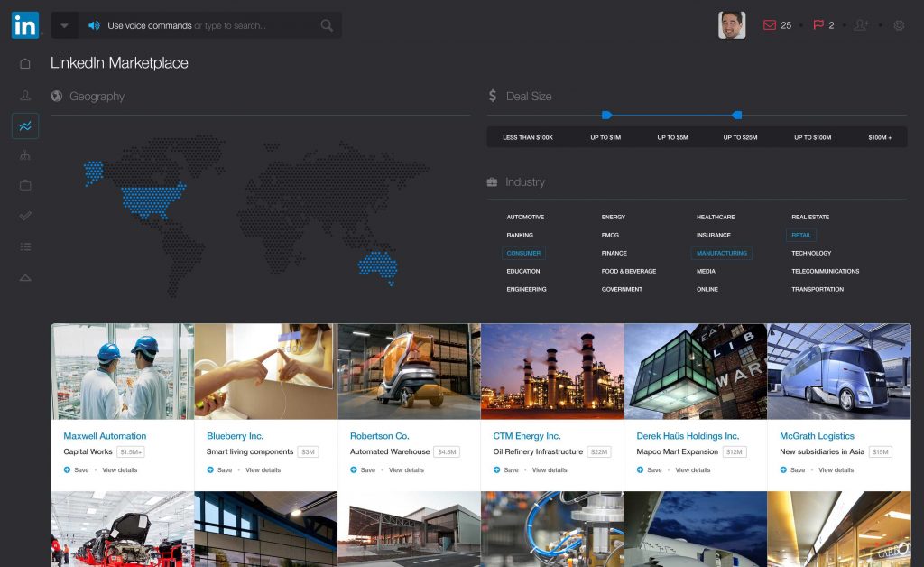924x567 pixels.
Task: Disable the Manufacturing industry filter
Action: (x=722, y=254)
